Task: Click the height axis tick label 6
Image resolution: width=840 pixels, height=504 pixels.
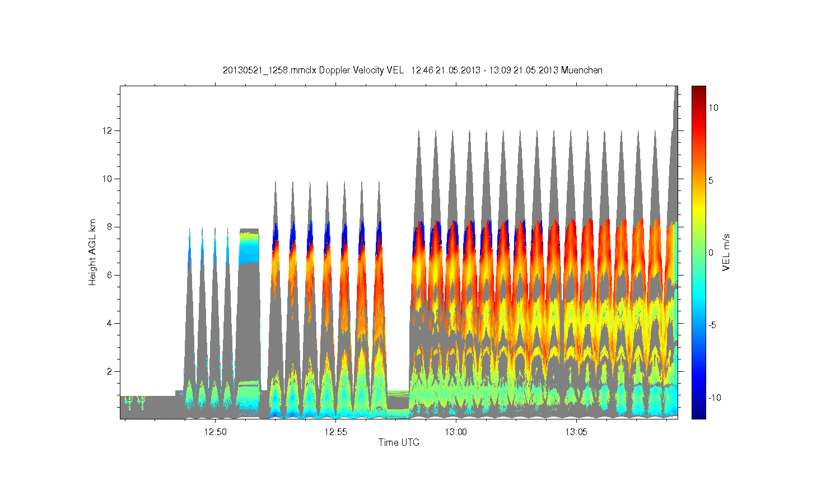Action: tap(109, 275)
